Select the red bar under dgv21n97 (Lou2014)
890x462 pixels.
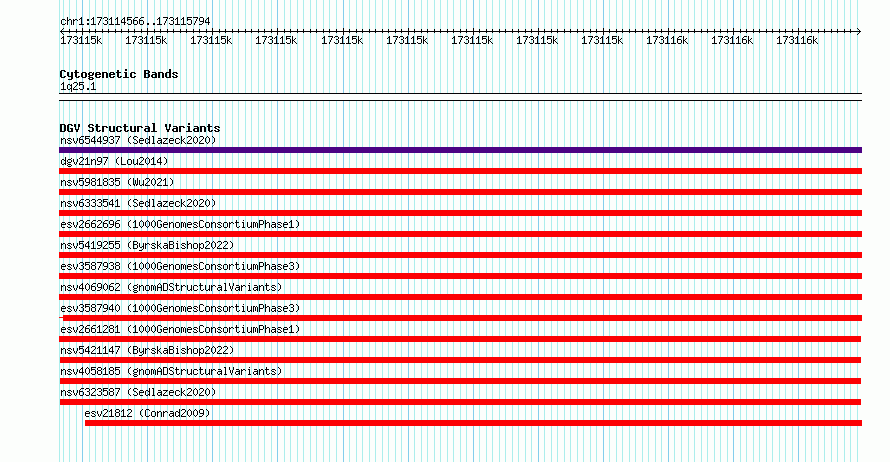click(x=460, y=171)
